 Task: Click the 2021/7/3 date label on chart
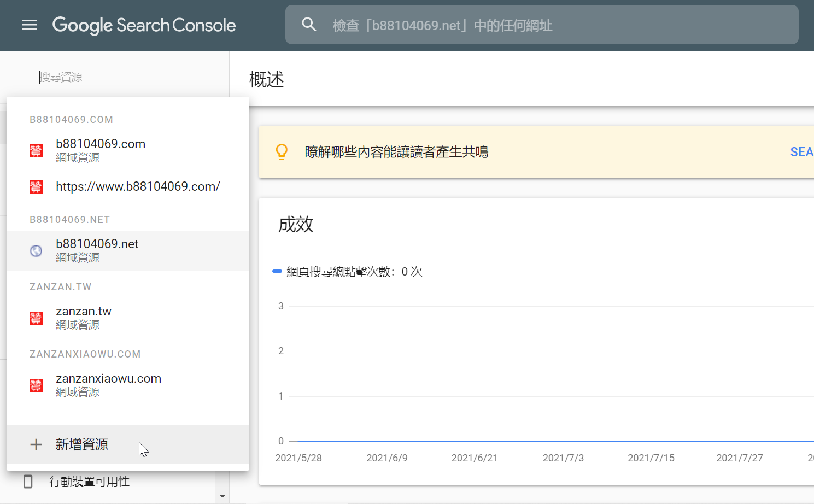click(x=563, y=458)
